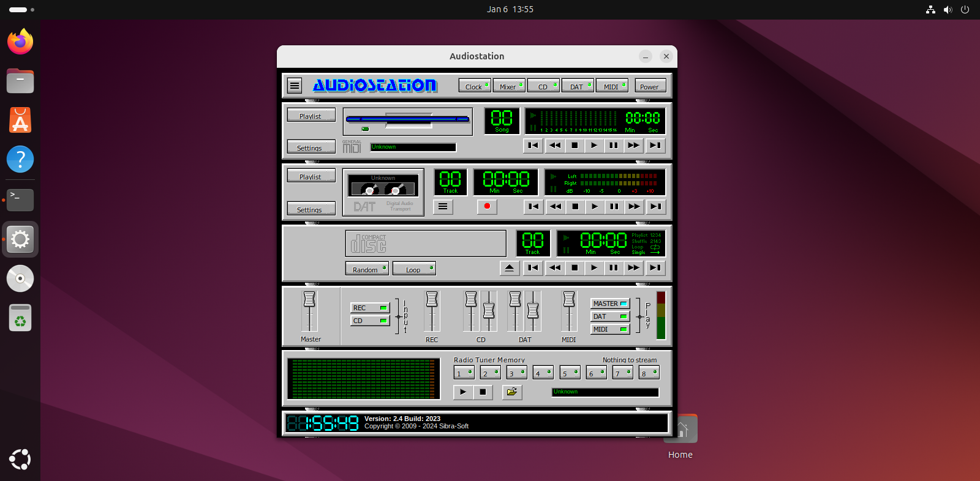This screenshot has height=481, width=980.
Task: Toggle the CD panel button
Action: [543, 86]
